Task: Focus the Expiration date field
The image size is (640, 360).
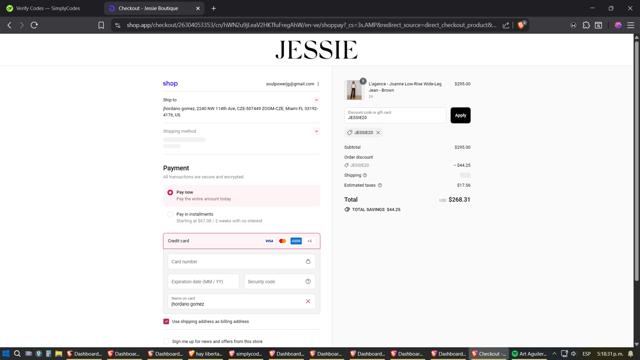Action: point(203,282)
